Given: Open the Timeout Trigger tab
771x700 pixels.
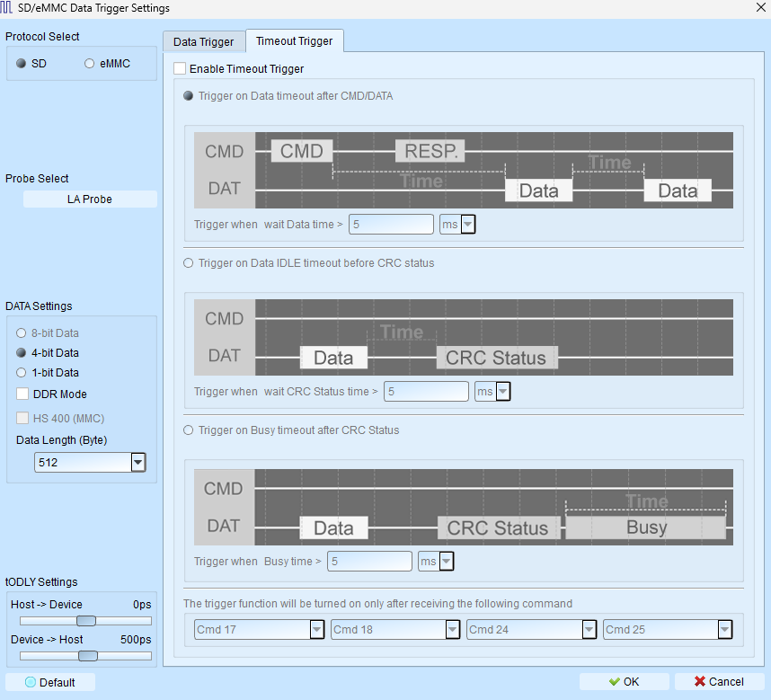Looking at the screenshot, I should (294, 40).
